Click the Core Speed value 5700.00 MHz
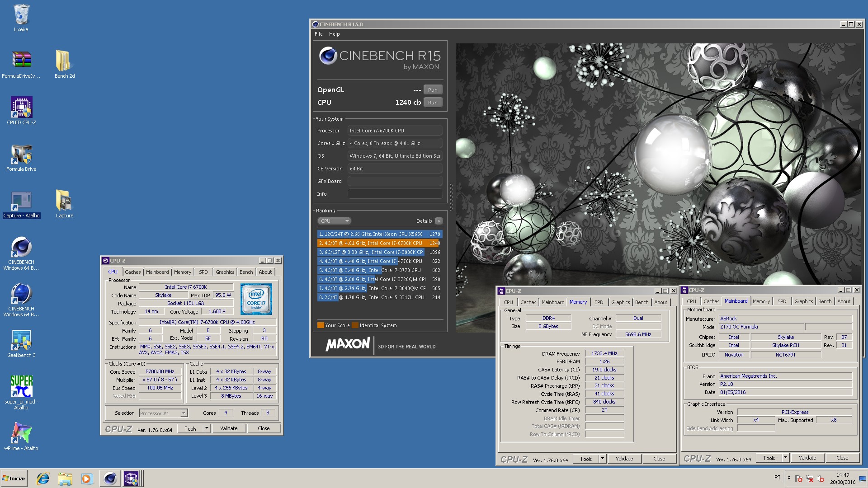The width and height of the screenshot is (868, 488). click(160, 371)
